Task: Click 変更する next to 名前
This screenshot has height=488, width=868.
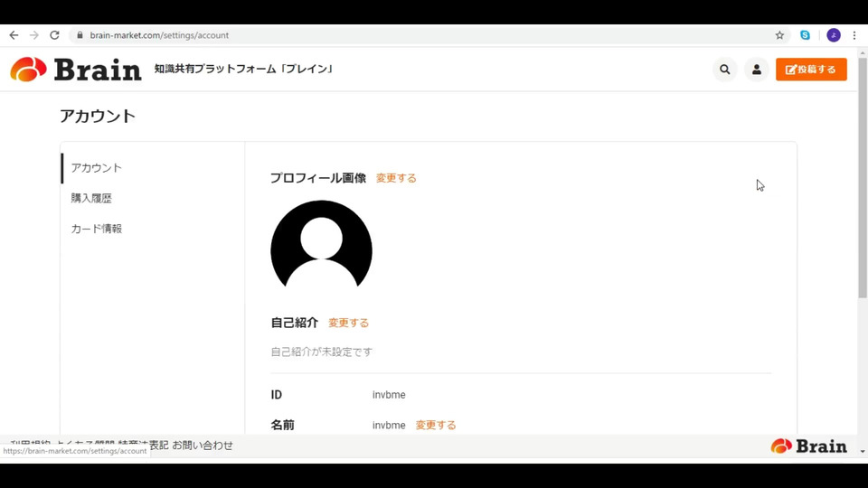Action: [x=436, y=425]
